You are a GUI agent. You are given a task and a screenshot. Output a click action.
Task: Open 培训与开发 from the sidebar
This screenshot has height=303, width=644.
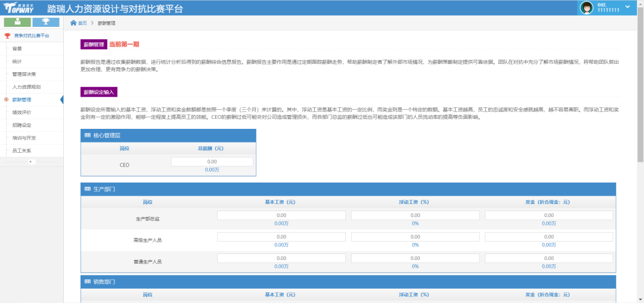pyautogui.click(x=23, y=138)
